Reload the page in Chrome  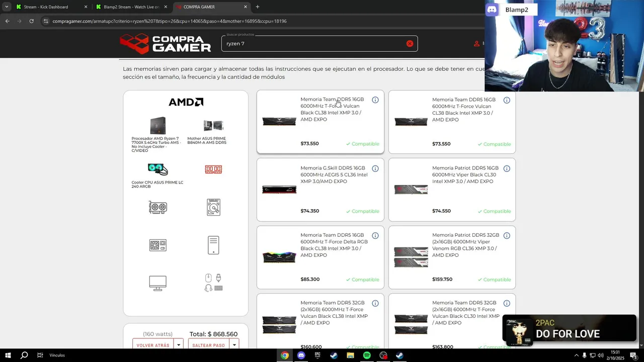tap(31, 21)
